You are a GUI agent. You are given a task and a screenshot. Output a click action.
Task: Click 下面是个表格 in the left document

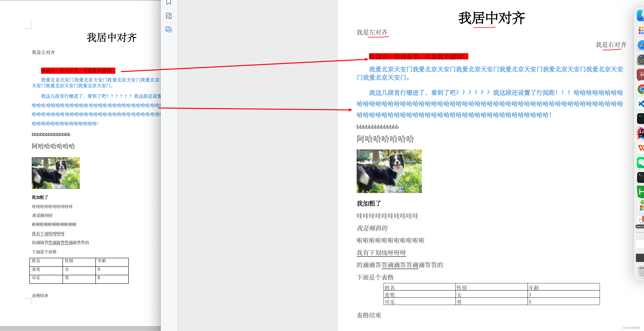[44, 252]
